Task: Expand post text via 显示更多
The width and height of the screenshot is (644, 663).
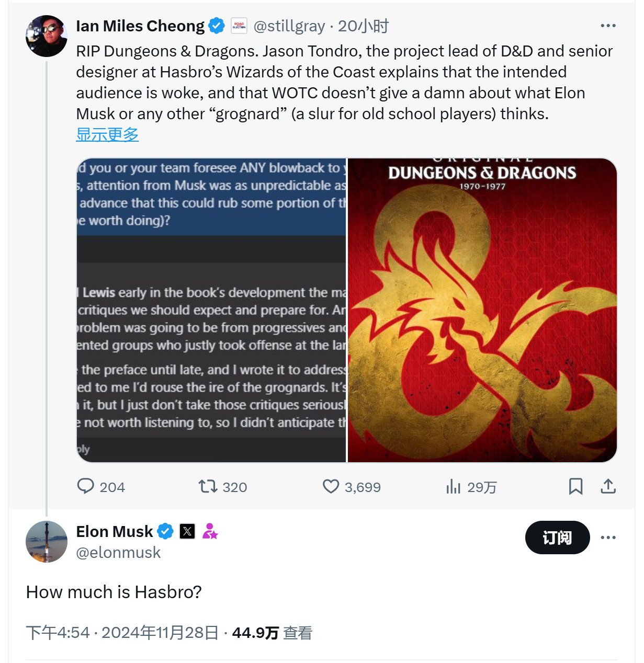Action: pos(107,134)
